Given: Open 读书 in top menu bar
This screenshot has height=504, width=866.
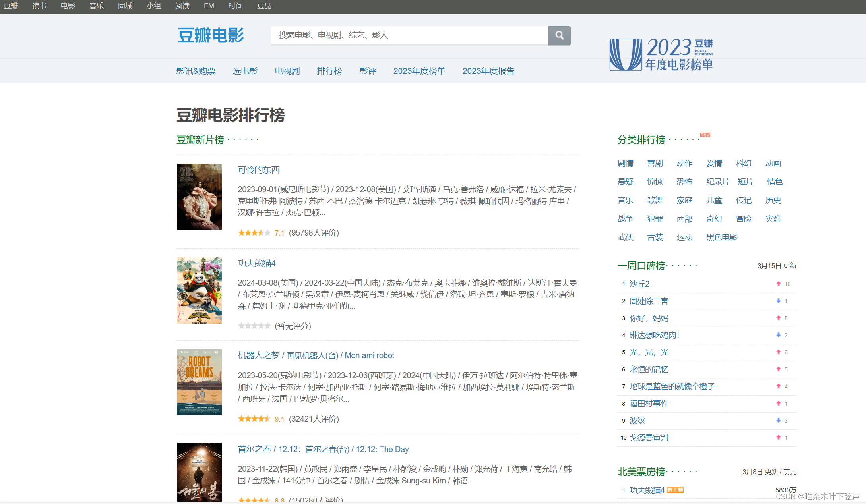Looking at the screenshot, I should tap(39, 6).
